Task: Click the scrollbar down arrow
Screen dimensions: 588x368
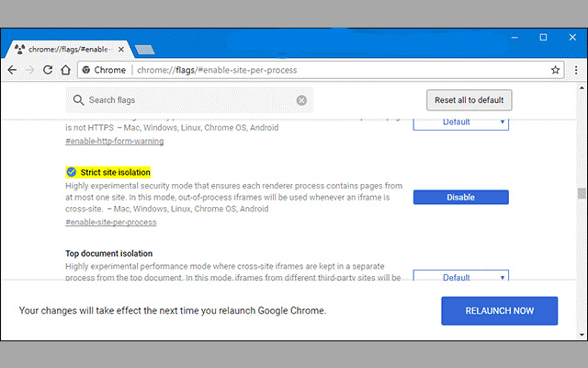Action: (582, 335)
